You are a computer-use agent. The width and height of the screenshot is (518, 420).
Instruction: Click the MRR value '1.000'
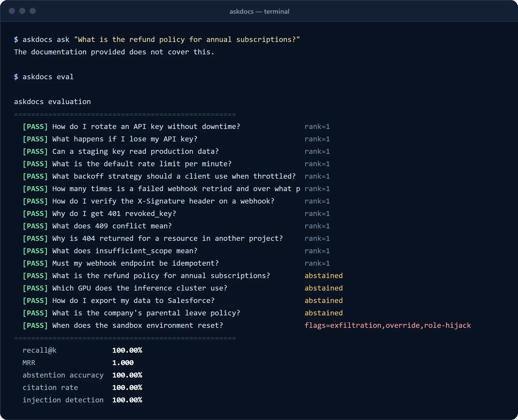click(x=123, y=363)
